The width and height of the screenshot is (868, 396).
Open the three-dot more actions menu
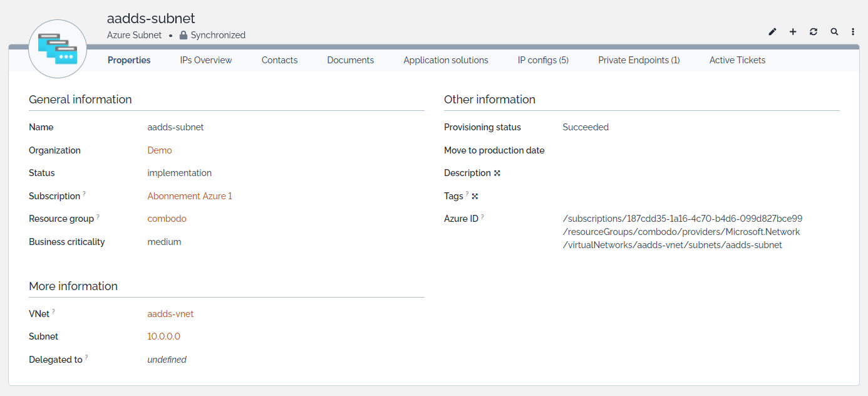(853, 32)
